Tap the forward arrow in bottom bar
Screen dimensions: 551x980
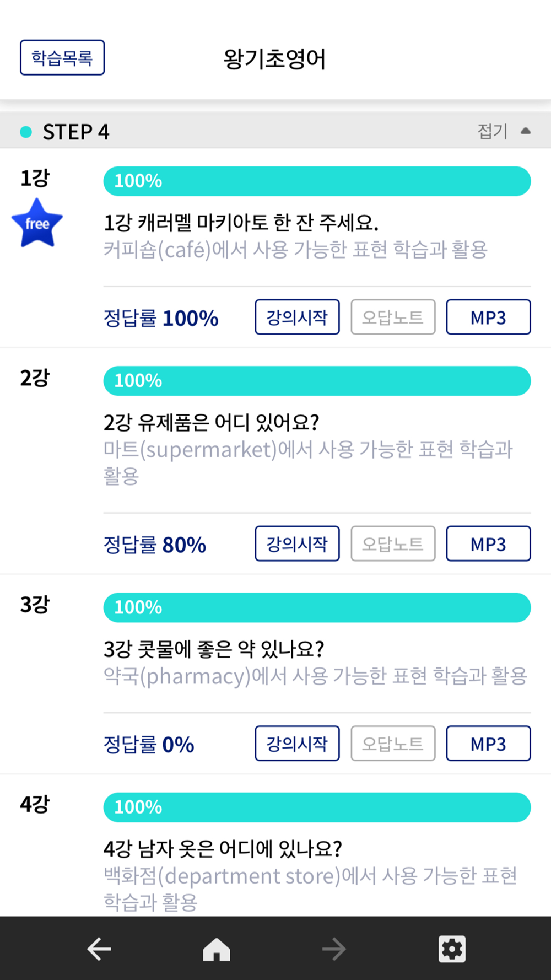coord(334,949)
